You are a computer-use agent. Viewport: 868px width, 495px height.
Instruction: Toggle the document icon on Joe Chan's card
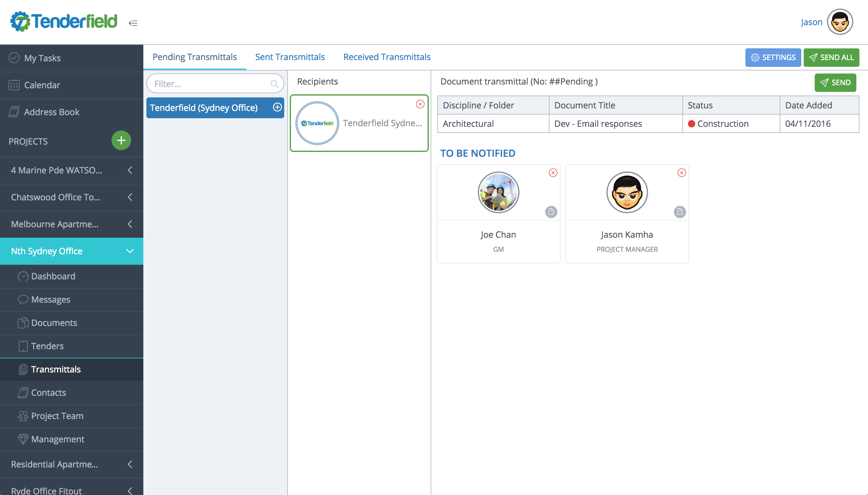point(551,212)
